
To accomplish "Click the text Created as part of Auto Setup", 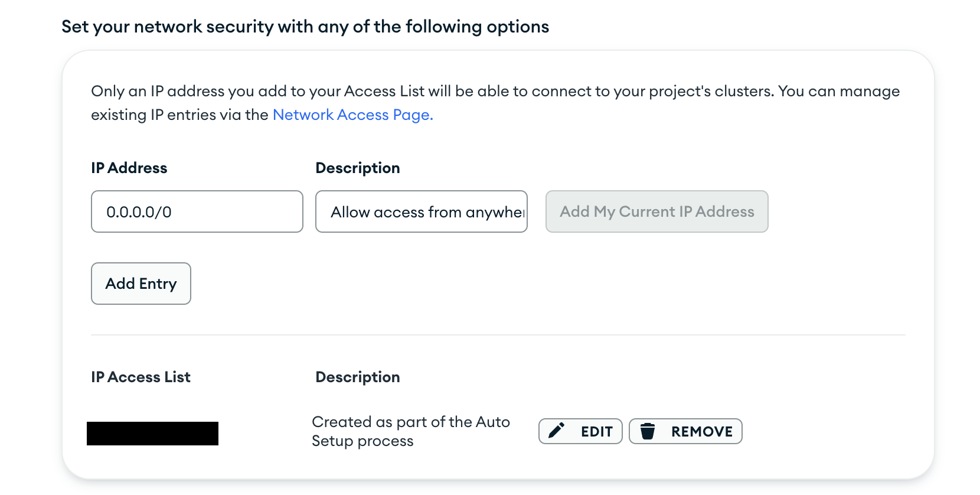I will pos(411,431).
